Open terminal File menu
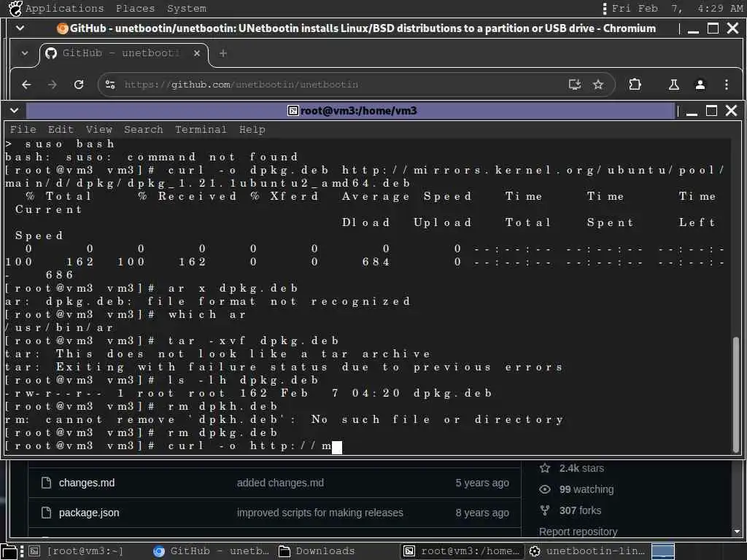This screenshot has width=747, height=560. point(23,130)
